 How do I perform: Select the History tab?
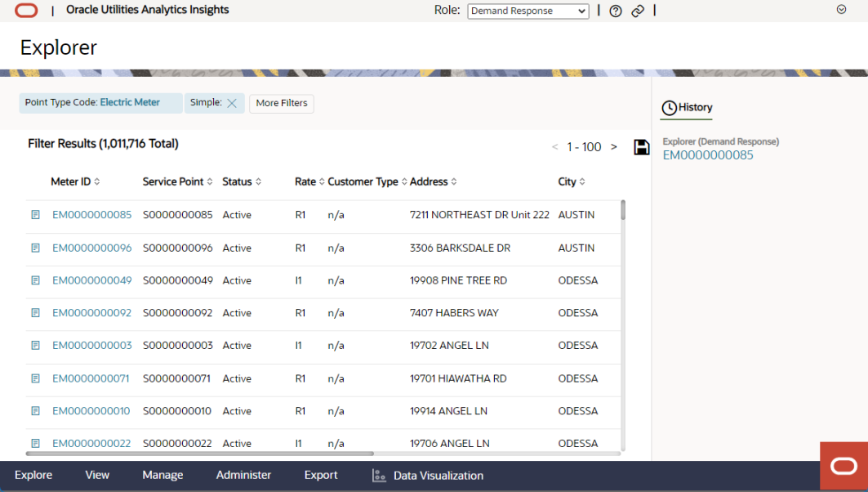tap(687, 108)
